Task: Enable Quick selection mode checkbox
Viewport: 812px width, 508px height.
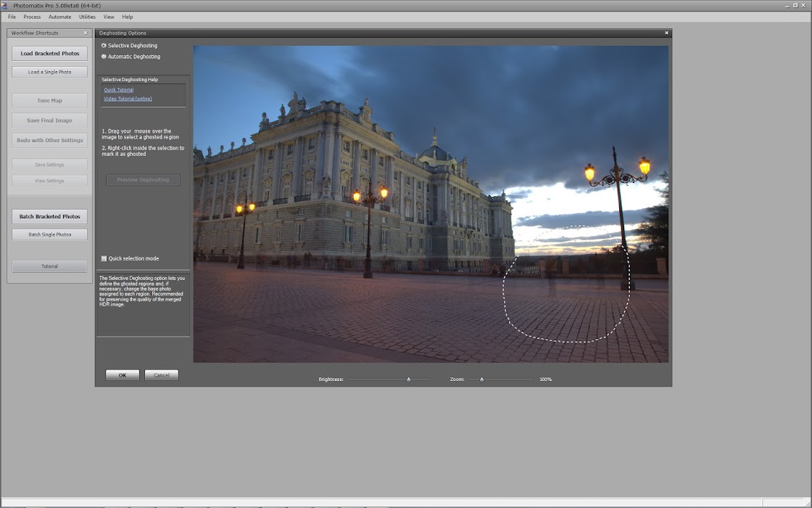Action: tap(104, 258)
